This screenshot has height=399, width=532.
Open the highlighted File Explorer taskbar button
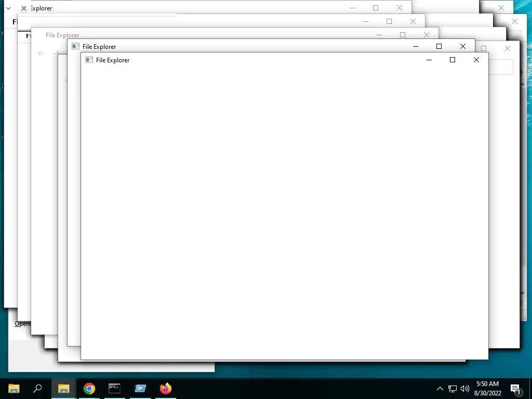tap(63, 389)
